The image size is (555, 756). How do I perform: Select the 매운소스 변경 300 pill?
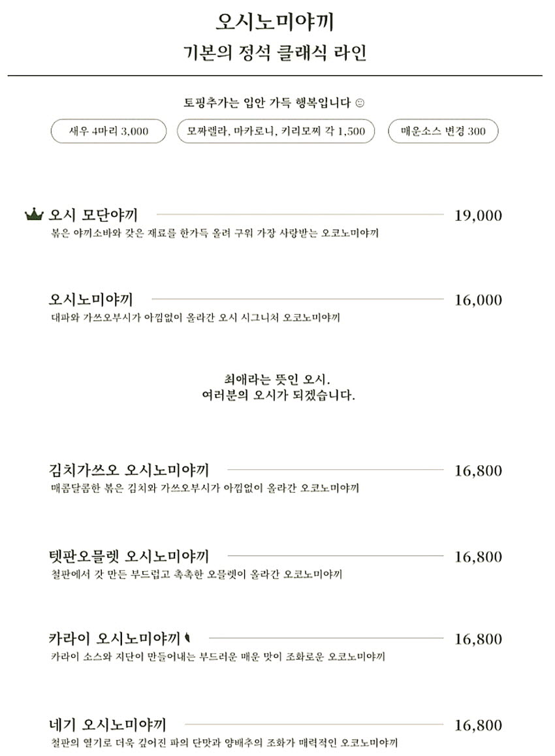443,131
